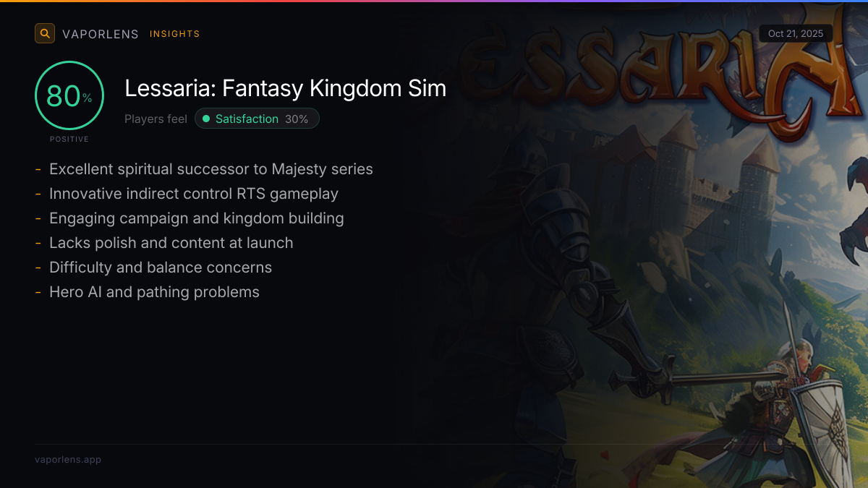Click the Oct 21, 2025 date badge
The height and width of the screenshot is (488, 868).
(x=796, y=33)
